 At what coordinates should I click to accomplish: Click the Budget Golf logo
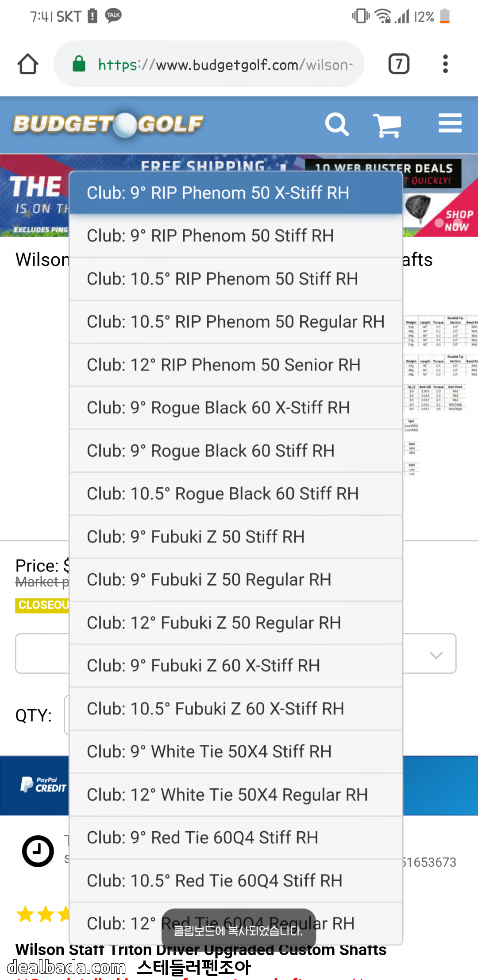click(x=108, y=124)
